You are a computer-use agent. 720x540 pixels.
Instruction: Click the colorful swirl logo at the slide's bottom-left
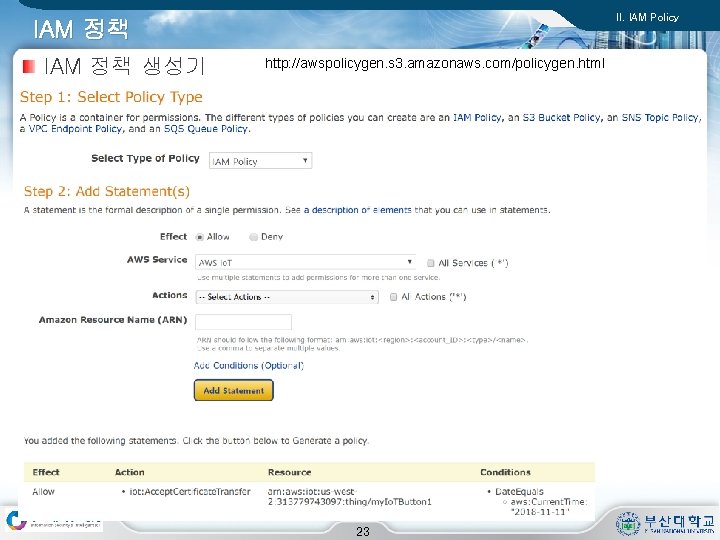tap(16, 521)
